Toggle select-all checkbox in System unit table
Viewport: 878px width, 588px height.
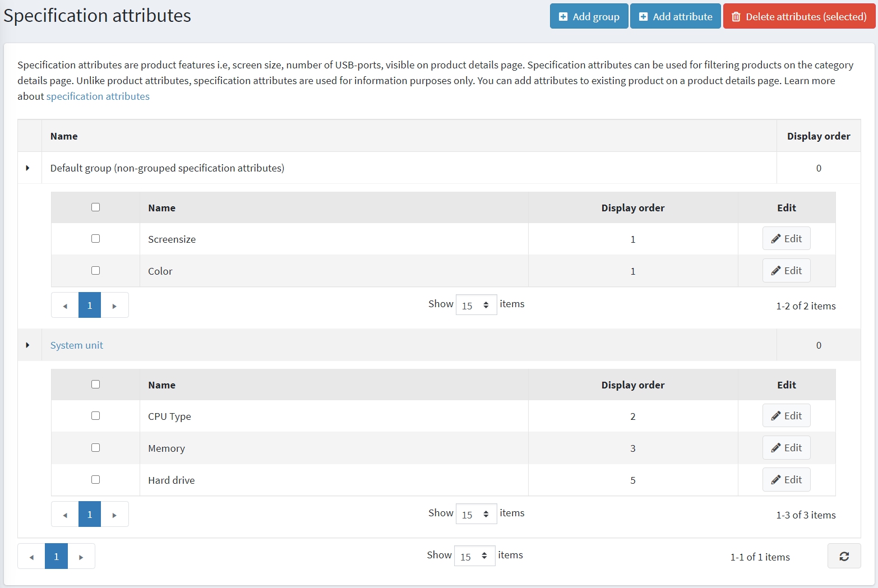coord(95,385)
